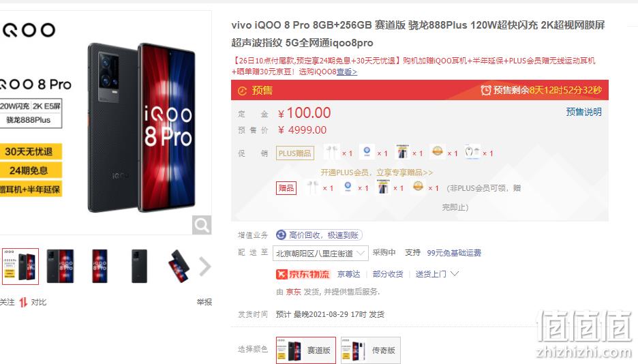Click the 京东物流 logistics logo
Viewport: 638px width, 364px height.
pyautogui.click(x=303, y=274)
